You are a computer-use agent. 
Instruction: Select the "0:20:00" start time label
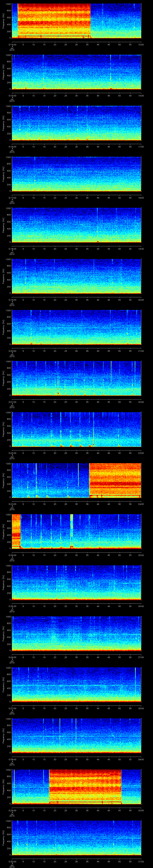[12, 351]
